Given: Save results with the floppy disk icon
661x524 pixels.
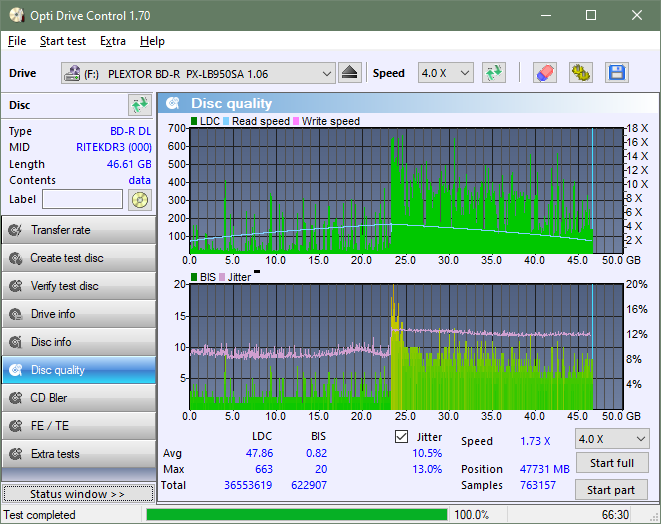Looking at the screenshot, I should pos(617,73).
